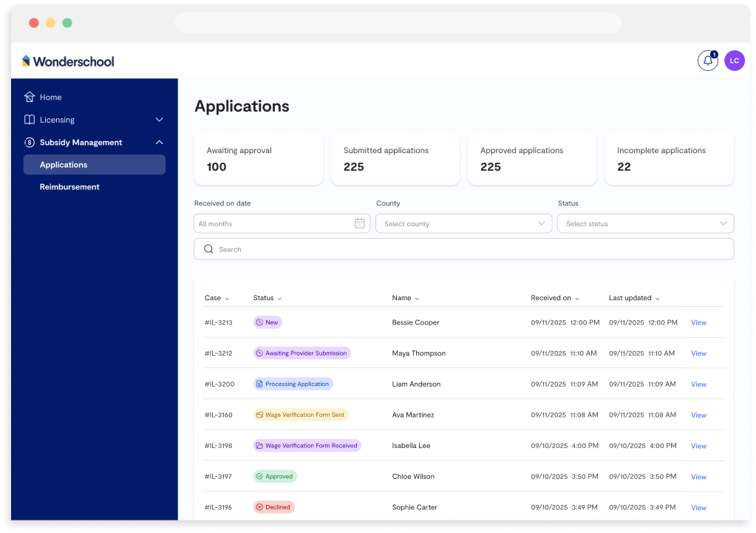View Ava Martinez's application
756x533 pixels.
698,415
